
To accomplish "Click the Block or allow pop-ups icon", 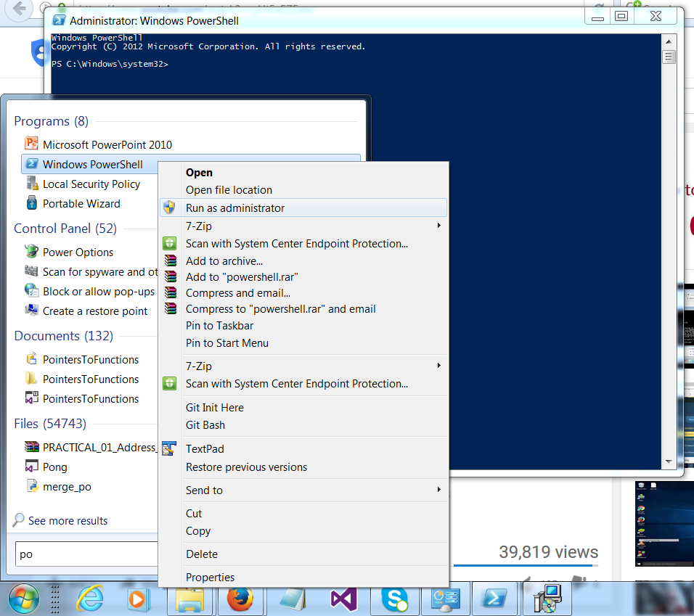I will point(32,290).
